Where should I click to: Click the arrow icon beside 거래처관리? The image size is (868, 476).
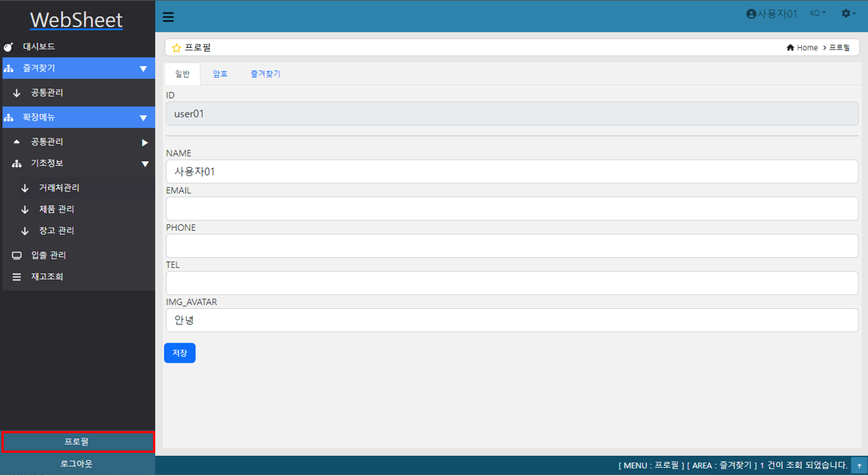click(25, 188)
